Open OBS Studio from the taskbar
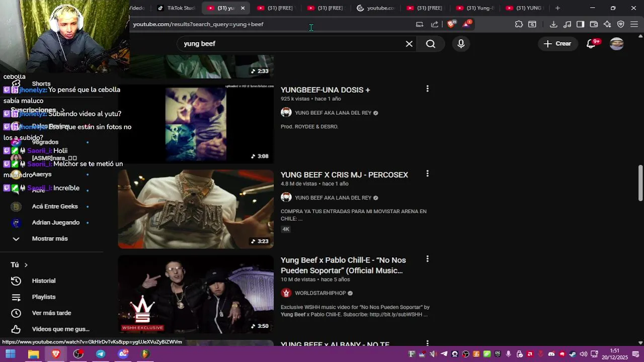This screenshot has width=644, height=362. click(78, 354)
